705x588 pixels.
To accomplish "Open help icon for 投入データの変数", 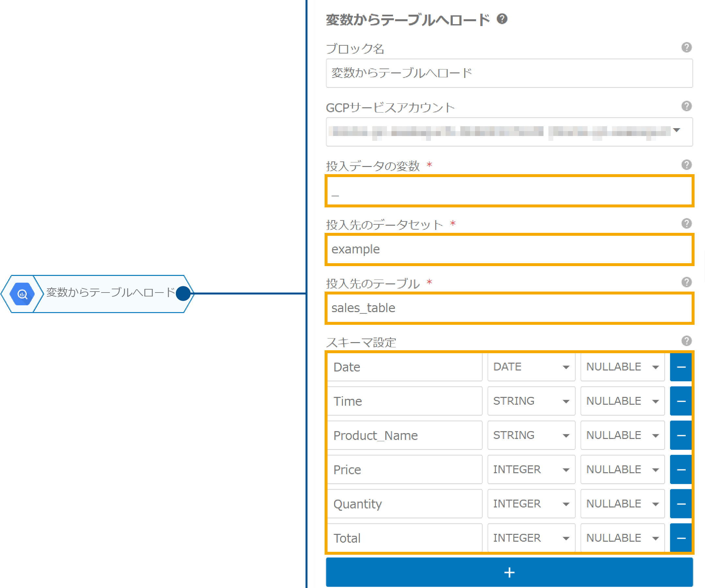I will point(686,165).
